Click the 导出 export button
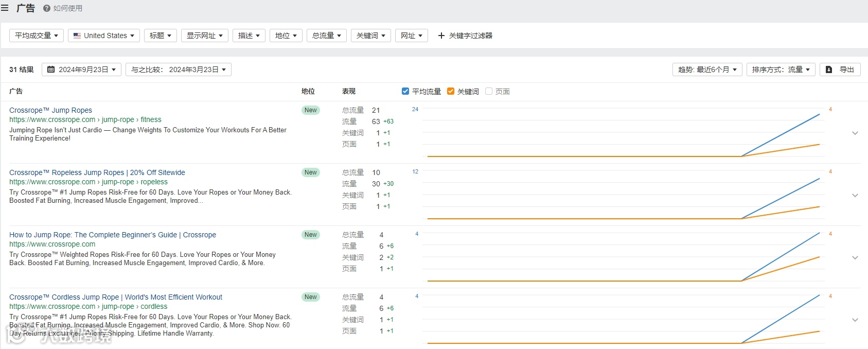868x349 pixels. 840,69
